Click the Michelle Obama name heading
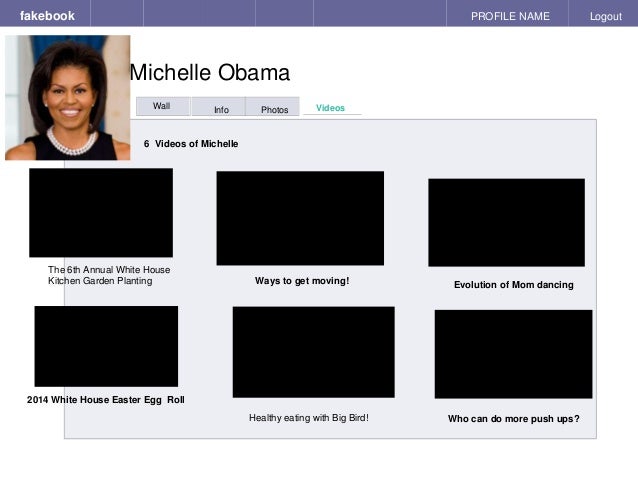Viewport: 638px width, 479px height. point(210,73)
